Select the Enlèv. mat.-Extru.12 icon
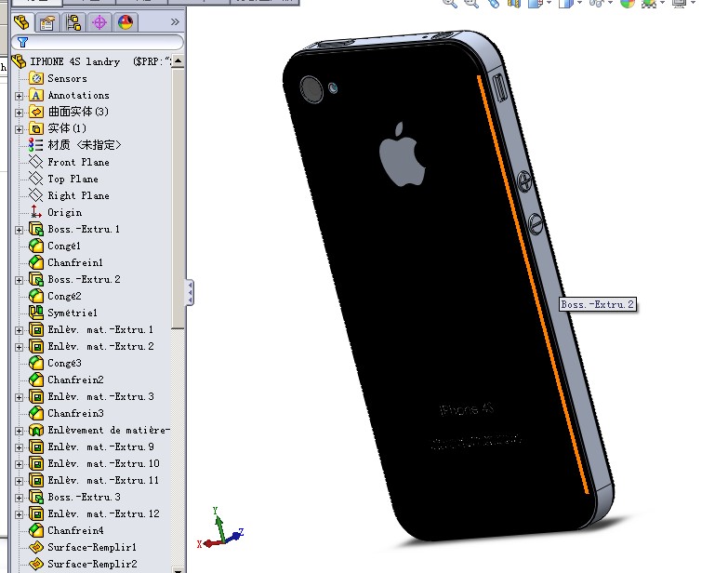728x573 pixels. [36, 513]
